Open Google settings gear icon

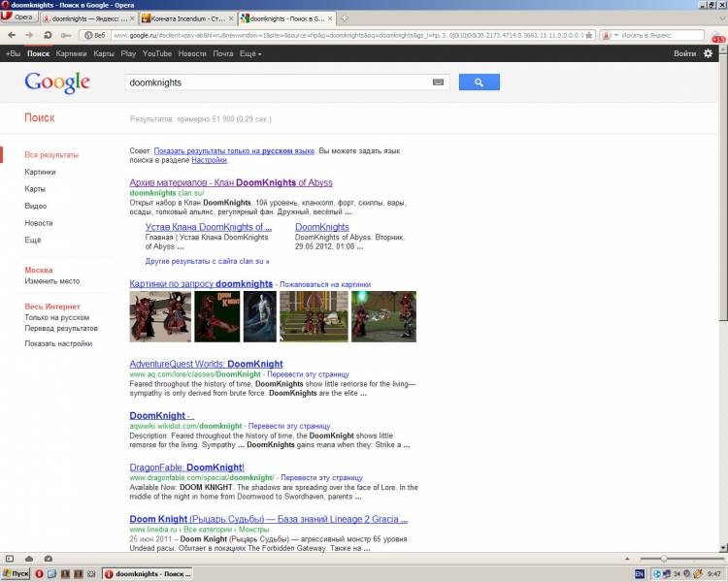(708, 53)
